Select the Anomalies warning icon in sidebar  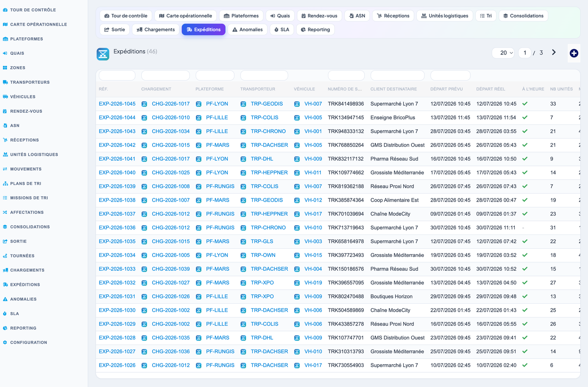tap(5, 299)
